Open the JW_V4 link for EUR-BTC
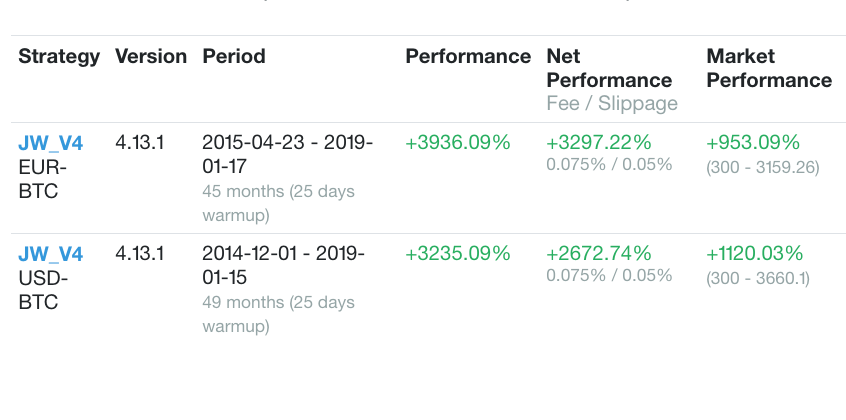Image resolution: width=846 pixels, height=420 pixels. pos(50,143)
